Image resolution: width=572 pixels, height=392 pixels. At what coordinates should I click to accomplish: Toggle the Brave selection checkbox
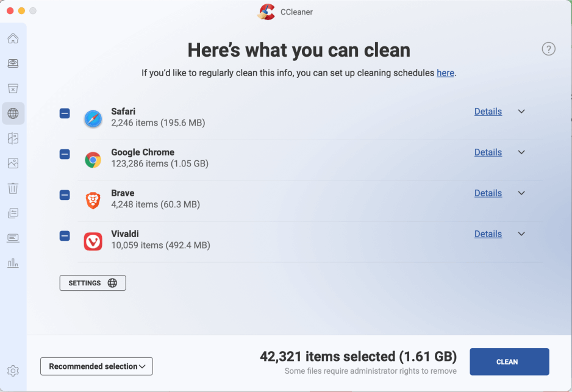point(65,195)
